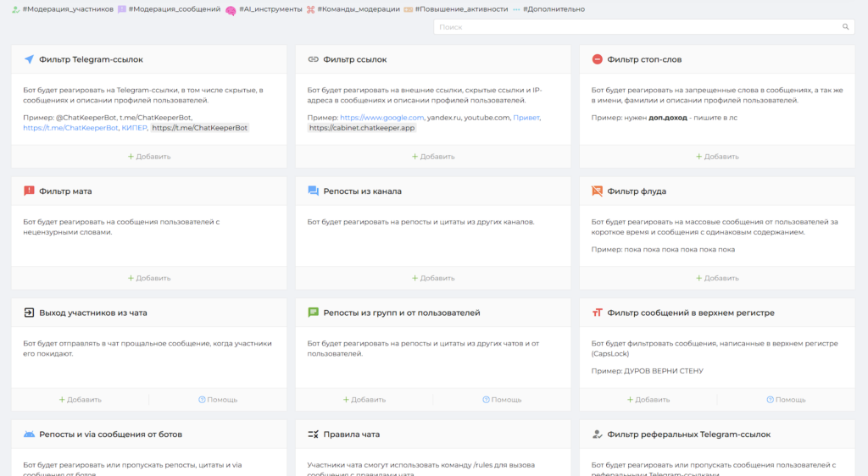The height and width of the screenshot is (476, 868).
Task: Click the green message icon for Репосты из групп
Action: coord(314,313)
